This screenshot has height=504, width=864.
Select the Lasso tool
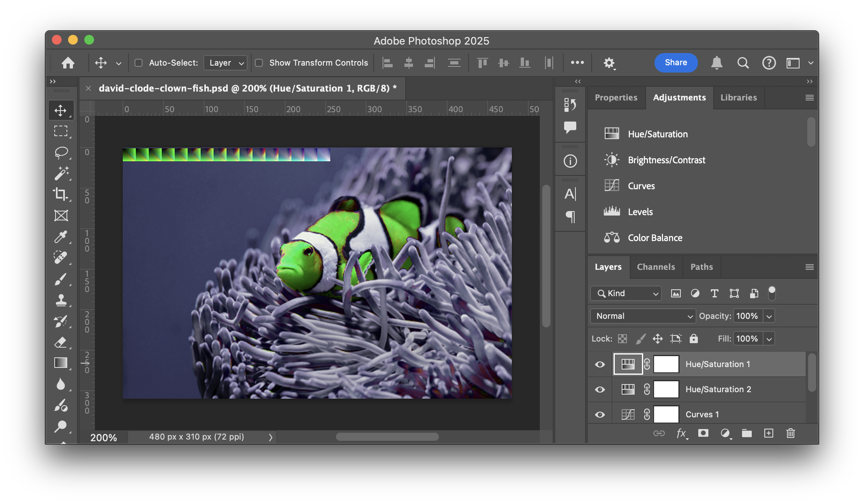point(61,152)
